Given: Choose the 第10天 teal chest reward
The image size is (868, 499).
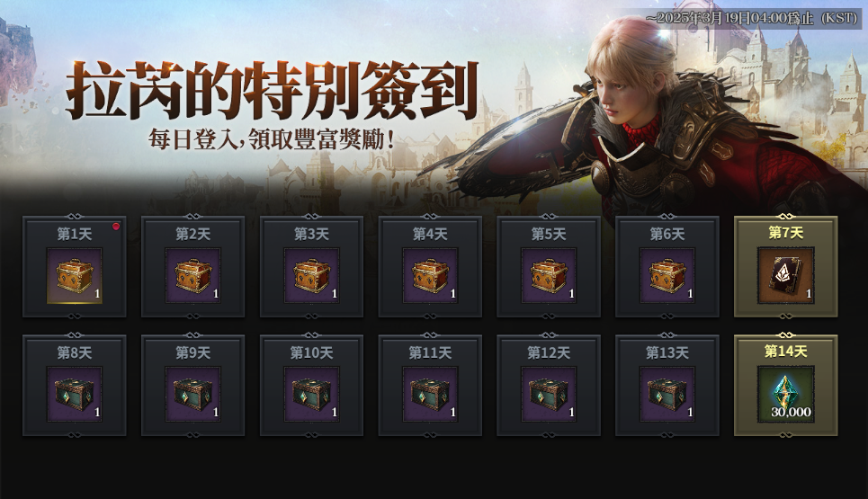Looking at the screenshot, I should 311,394.
